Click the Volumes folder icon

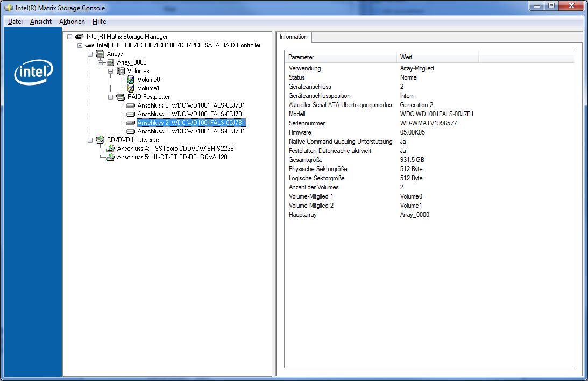(121, 71)
